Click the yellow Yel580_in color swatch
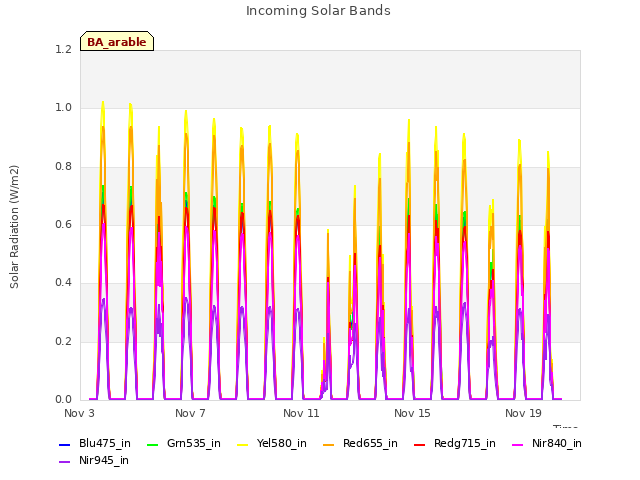 242,444
